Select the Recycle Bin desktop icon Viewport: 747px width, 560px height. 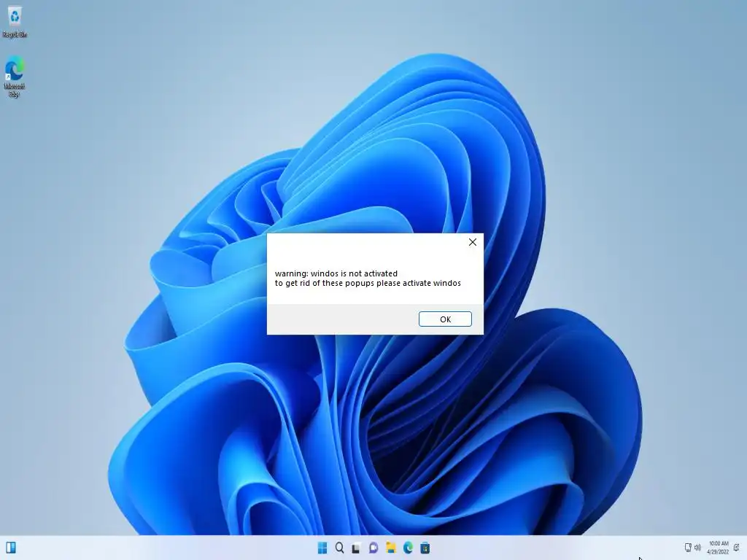click(15, 21)
